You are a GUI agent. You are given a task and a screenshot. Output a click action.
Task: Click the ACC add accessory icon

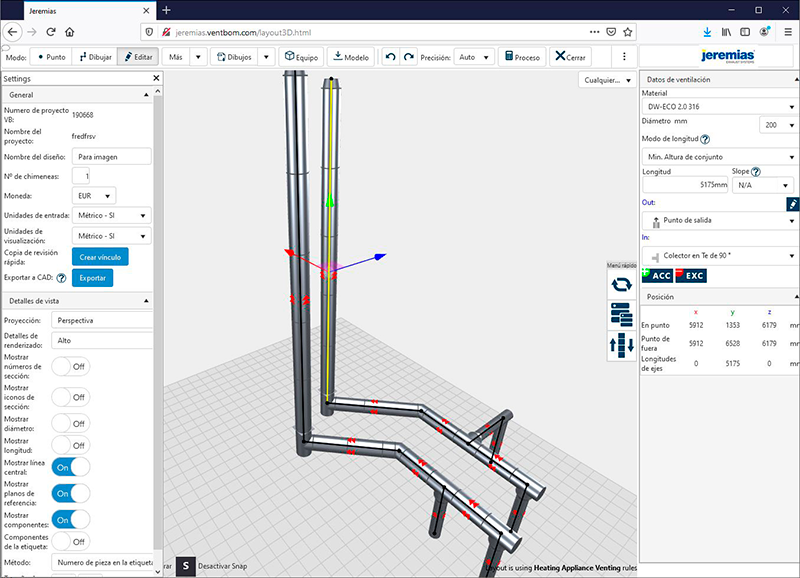pos(656,275)
